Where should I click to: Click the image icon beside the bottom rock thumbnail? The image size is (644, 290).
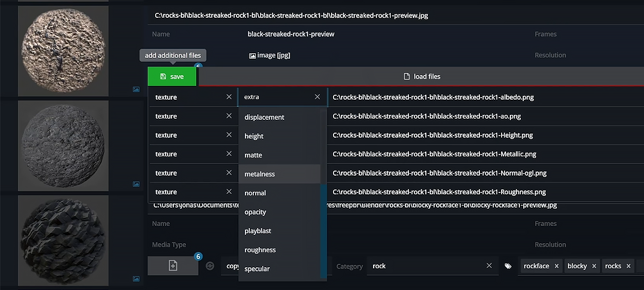click(136, 279)
